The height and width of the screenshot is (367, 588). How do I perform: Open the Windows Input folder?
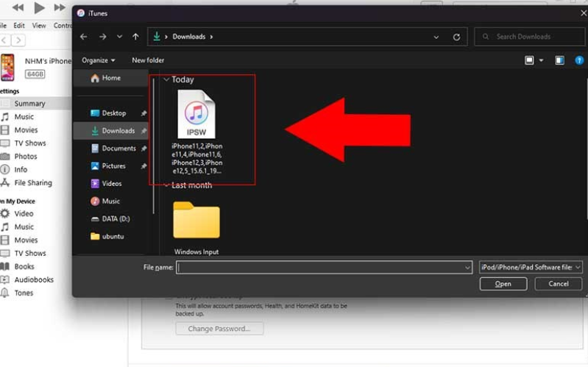[196, 220]
